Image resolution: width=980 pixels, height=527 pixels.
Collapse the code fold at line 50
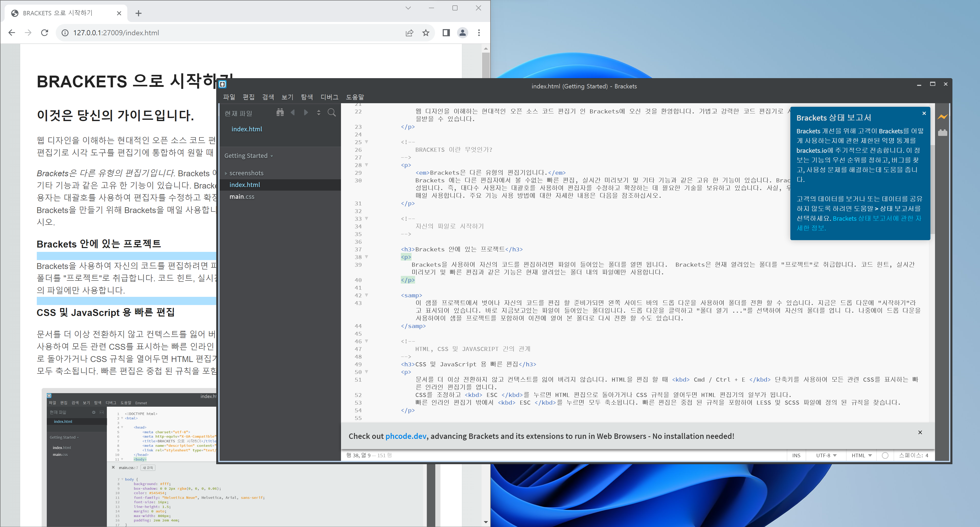click(367, 372)
